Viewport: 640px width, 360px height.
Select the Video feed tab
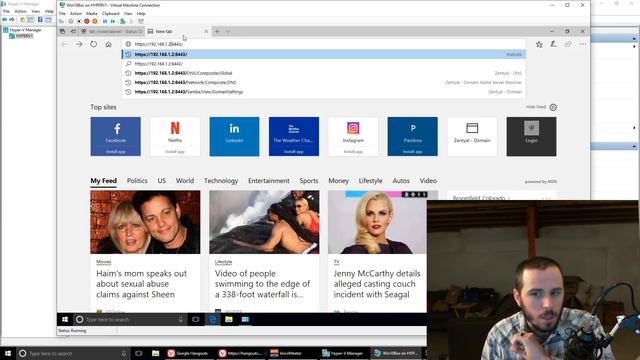pos(428,181)
